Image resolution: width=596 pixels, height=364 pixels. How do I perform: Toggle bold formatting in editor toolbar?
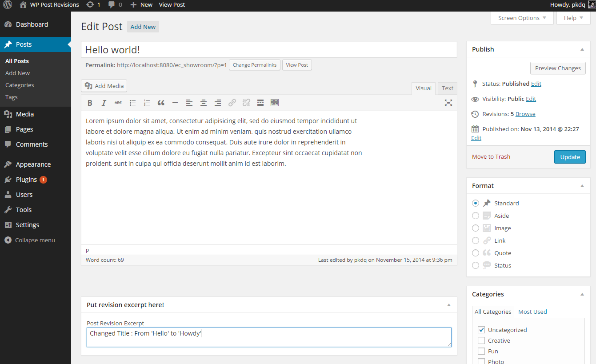coord(90,103)
